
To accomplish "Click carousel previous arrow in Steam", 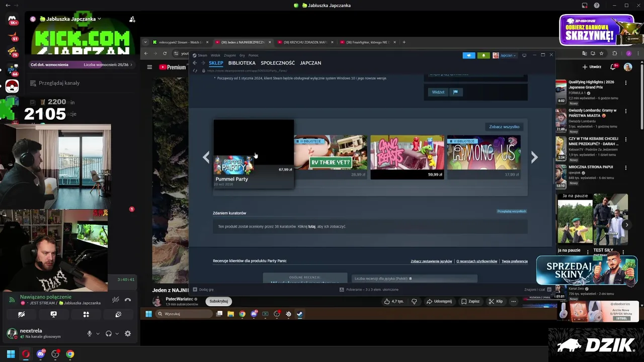I will (206, 157).
